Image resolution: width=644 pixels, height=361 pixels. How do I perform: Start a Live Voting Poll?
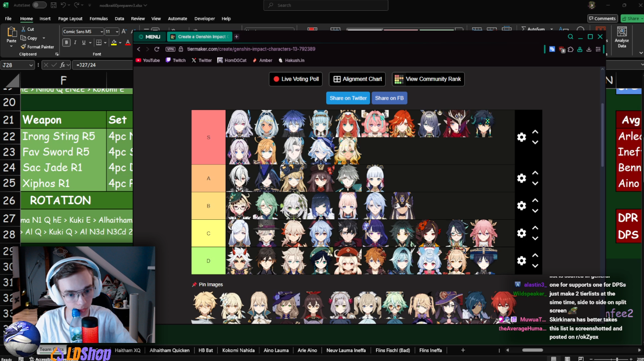[x=295, y=79]
